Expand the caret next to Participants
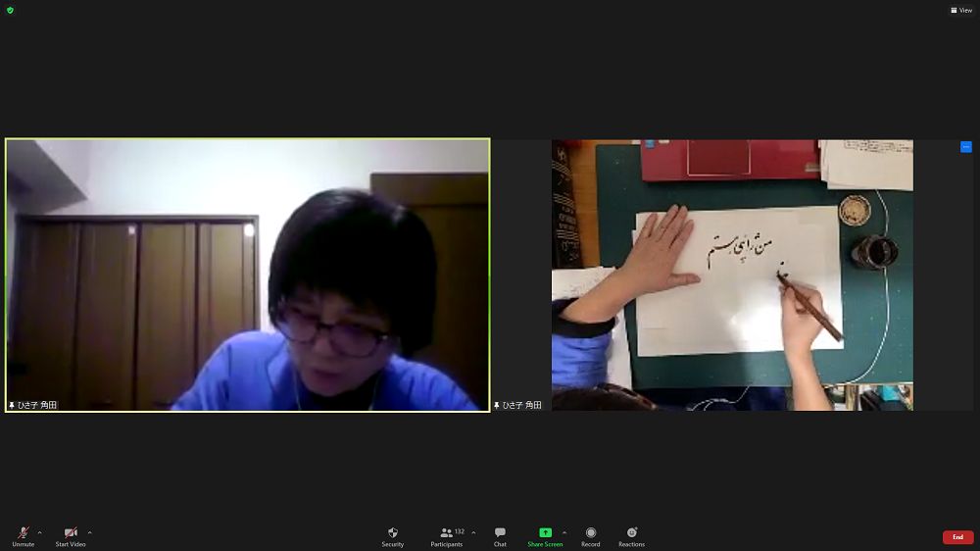 coord(473,532)
